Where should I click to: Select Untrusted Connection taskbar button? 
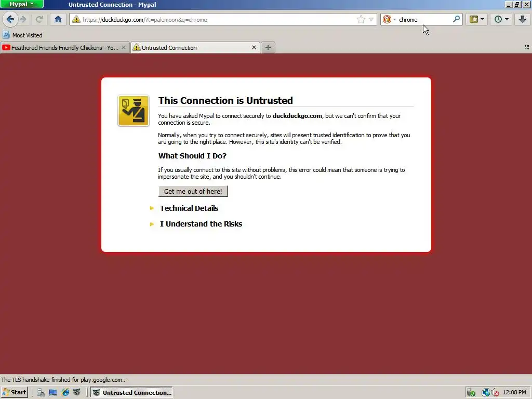(131, 393)
